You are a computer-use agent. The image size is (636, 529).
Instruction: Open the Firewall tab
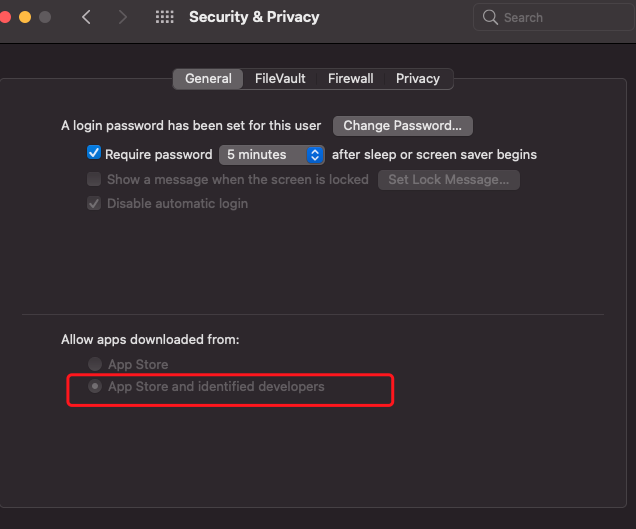click(350, 78)
